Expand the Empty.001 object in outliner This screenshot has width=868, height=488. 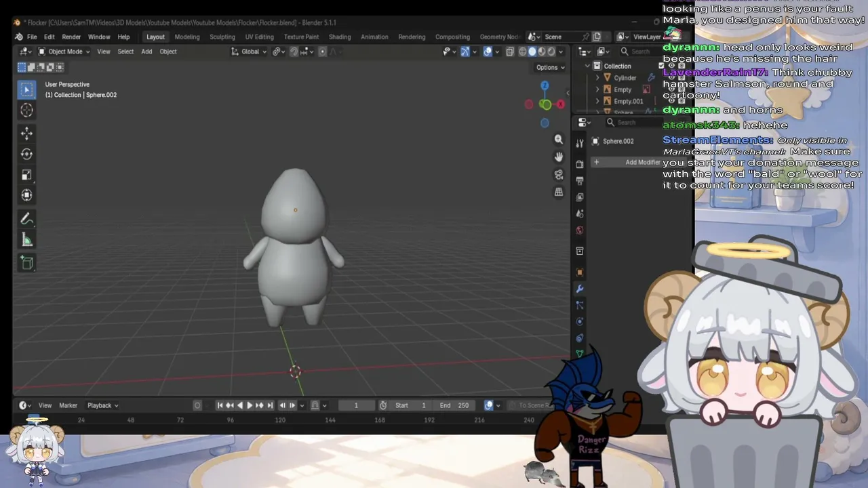tap(597, 101)
